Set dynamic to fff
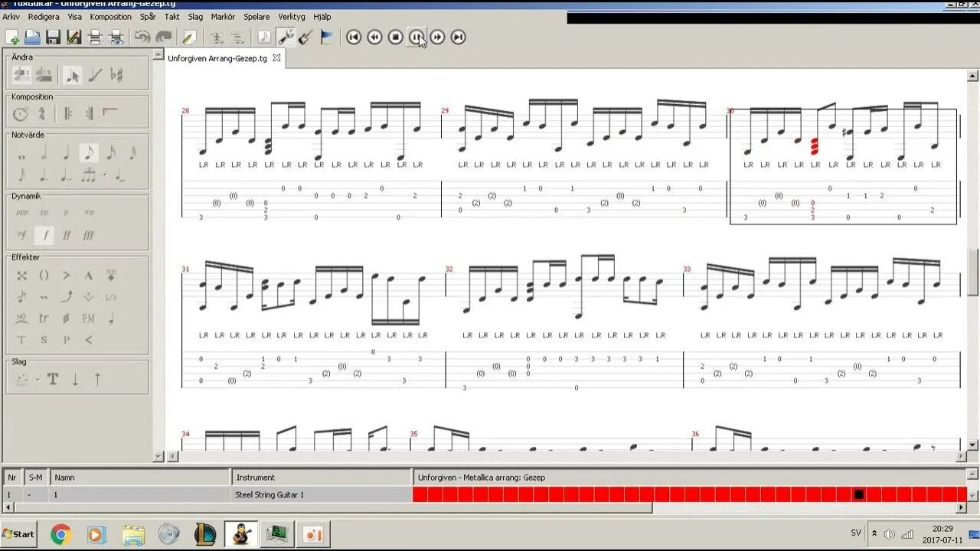 89,235
